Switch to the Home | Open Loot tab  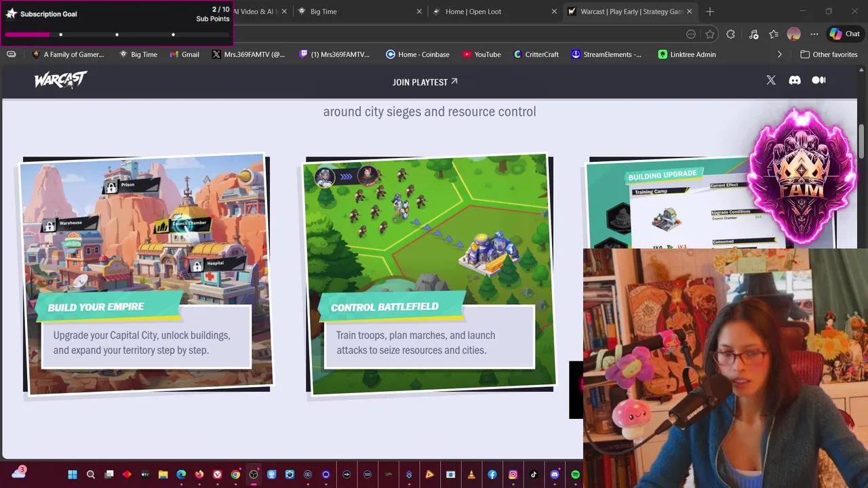(x=495, y=12)
